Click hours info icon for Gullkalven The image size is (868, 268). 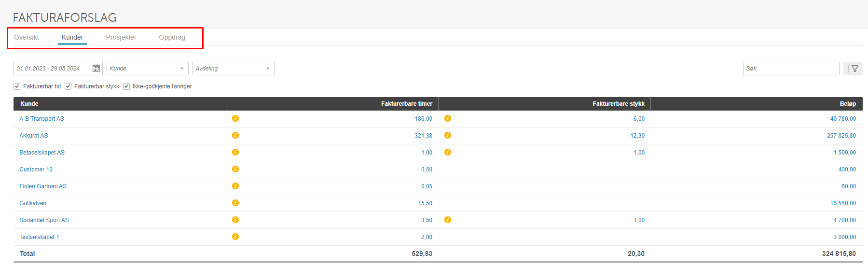tap(235, 203)
